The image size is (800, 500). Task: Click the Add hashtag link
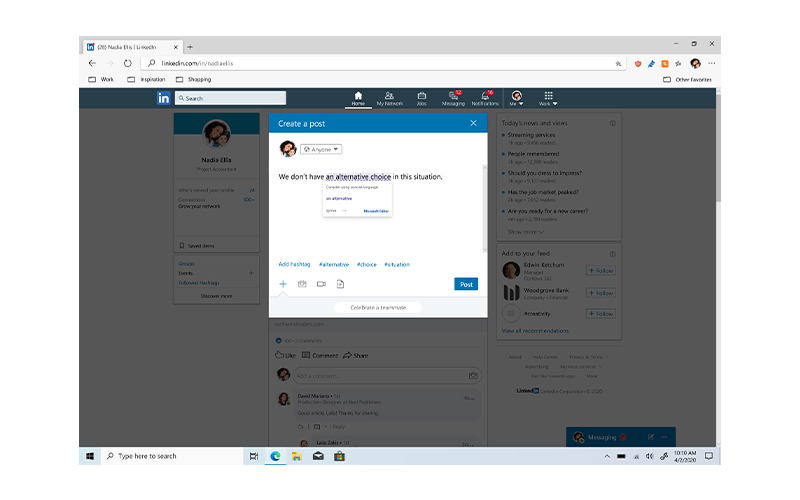[294, 264]
